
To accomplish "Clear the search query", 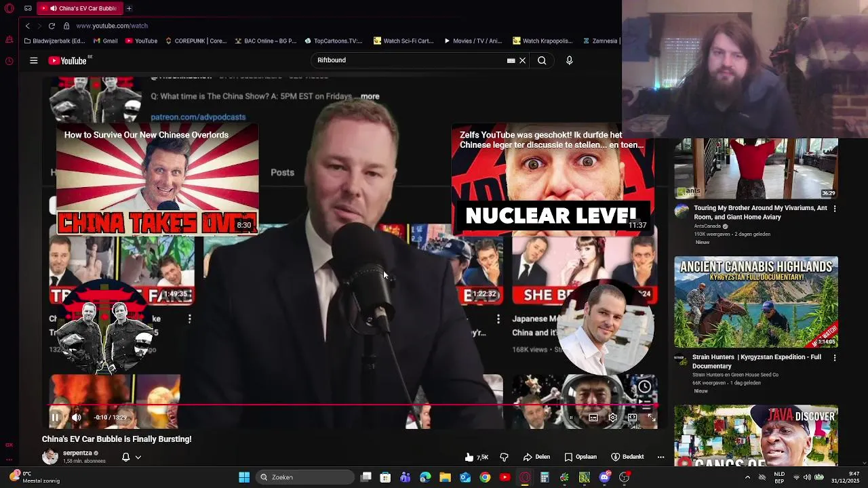I will pos(522,60).
